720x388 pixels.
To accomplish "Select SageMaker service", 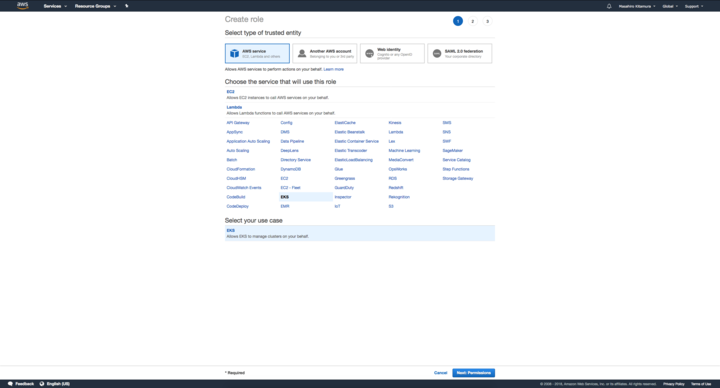I will click(x=452, y=151).
